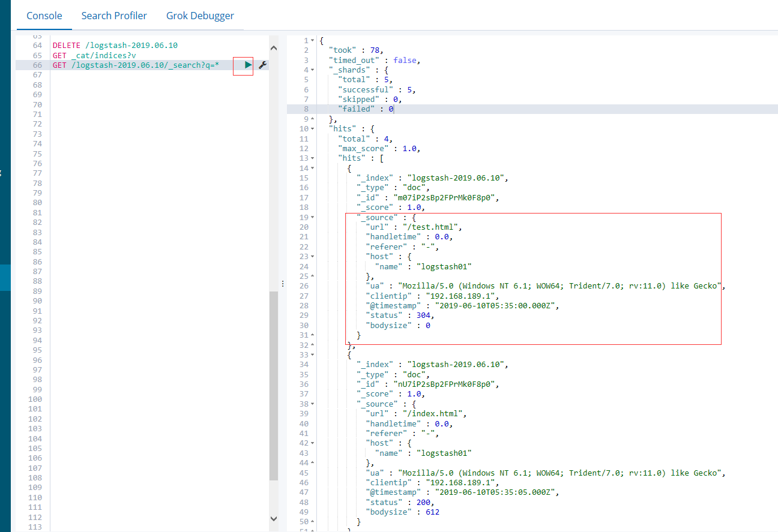Click the editor scrollbar up arrow
Image resolution: width=778 pixels, height=532 pixels.
[x=274, y=48]
